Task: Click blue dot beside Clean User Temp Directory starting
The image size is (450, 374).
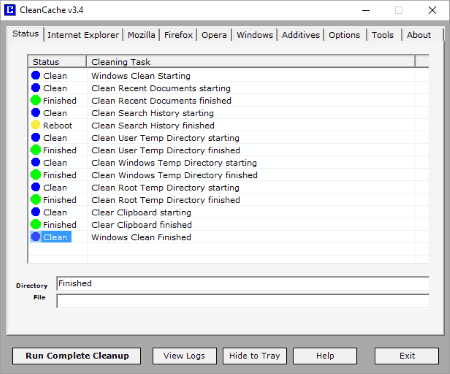Action: click(x=36, y=137)
